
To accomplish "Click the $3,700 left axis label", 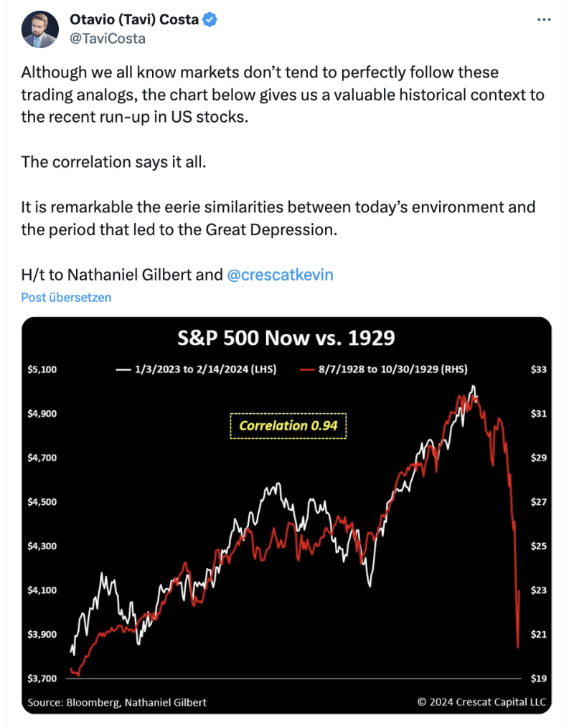I will click(42, 679).
